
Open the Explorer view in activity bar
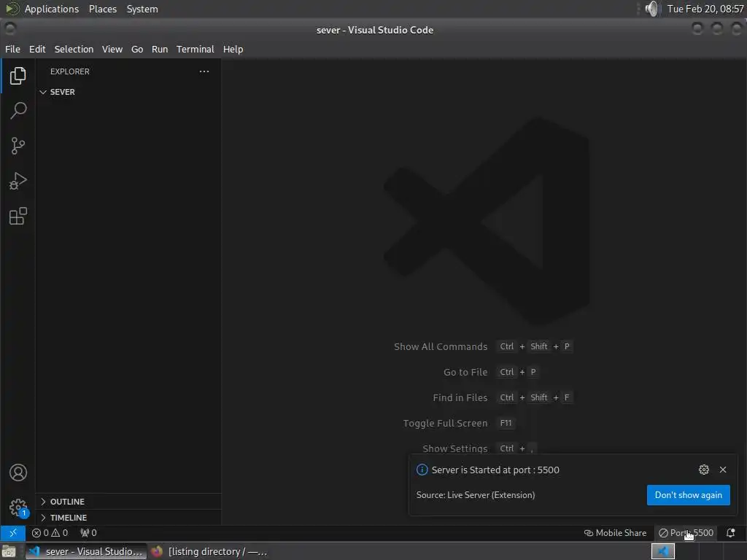click(x=18, y=76)
